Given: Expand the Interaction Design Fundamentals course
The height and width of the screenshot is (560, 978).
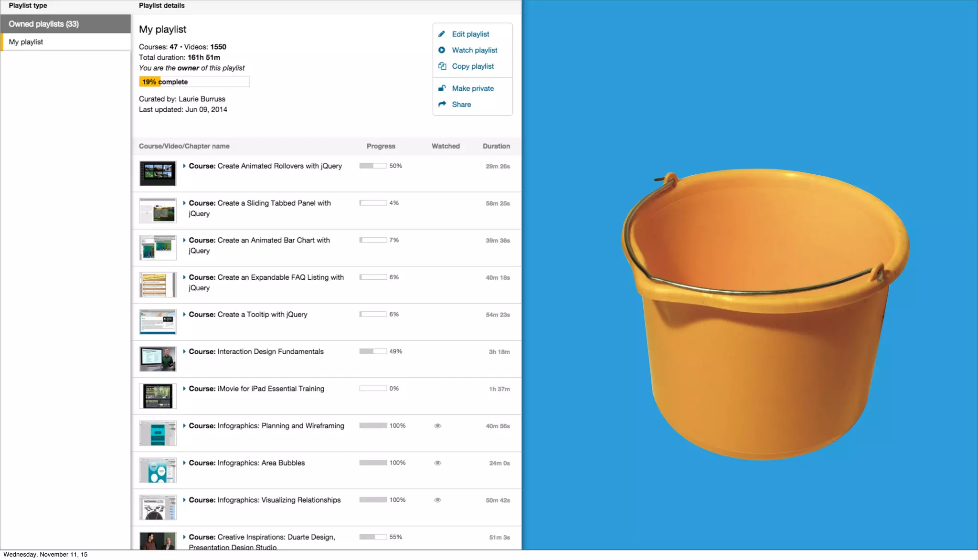Looking at the screenshot, I should tap(184, 352).
